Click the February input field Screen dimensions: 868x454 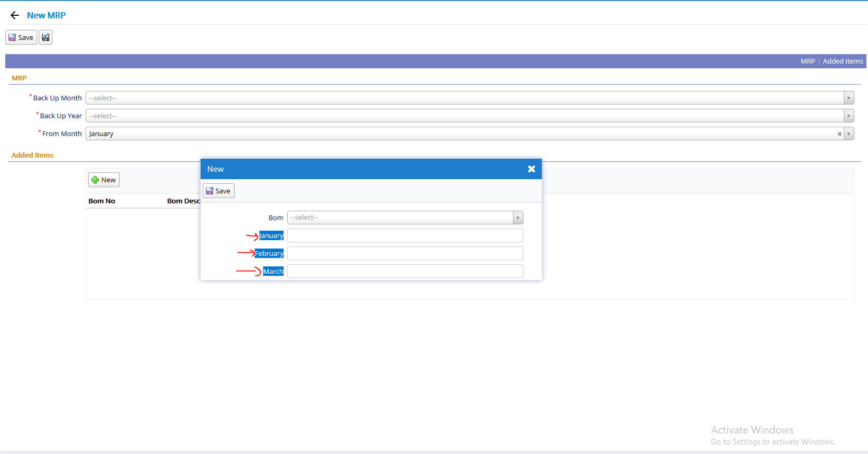pyautogui.click(x=405, y=253)
